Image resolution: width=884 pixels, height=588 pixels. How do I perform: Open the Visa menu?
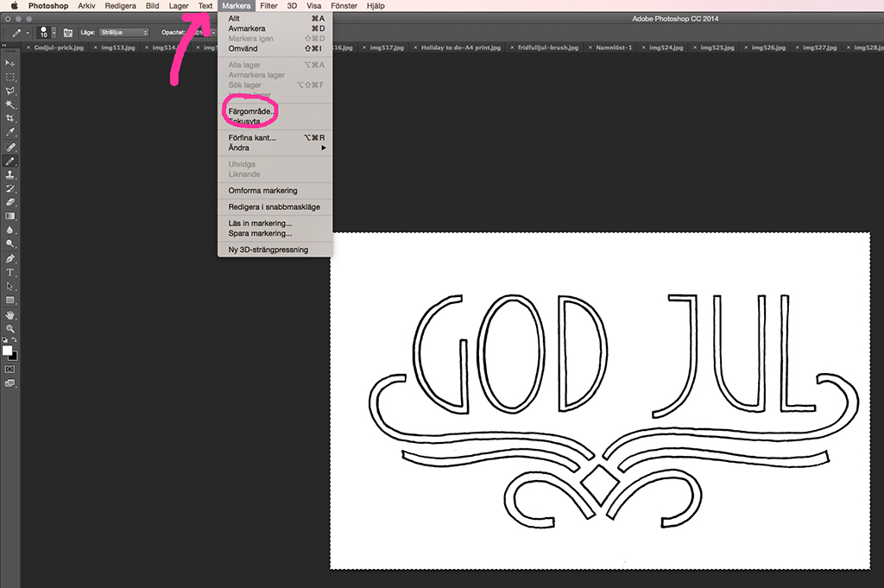[x=314, y=6]
